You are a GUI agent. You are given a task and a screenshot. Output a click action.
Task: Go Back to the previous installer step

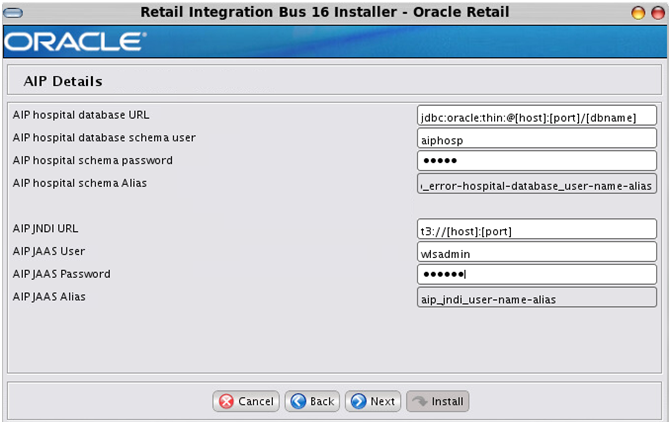(x=312, y=401)
